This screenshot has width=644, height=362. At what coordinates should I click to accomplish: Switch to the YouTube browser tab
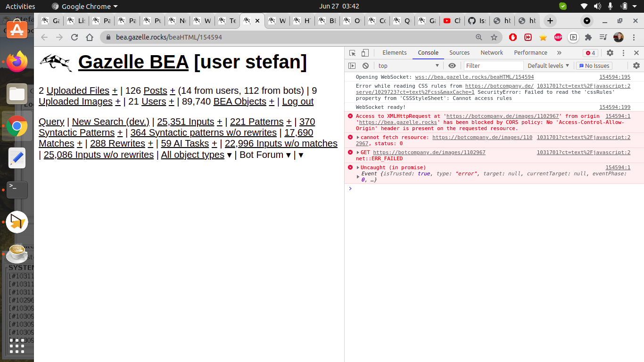point(452,21)
